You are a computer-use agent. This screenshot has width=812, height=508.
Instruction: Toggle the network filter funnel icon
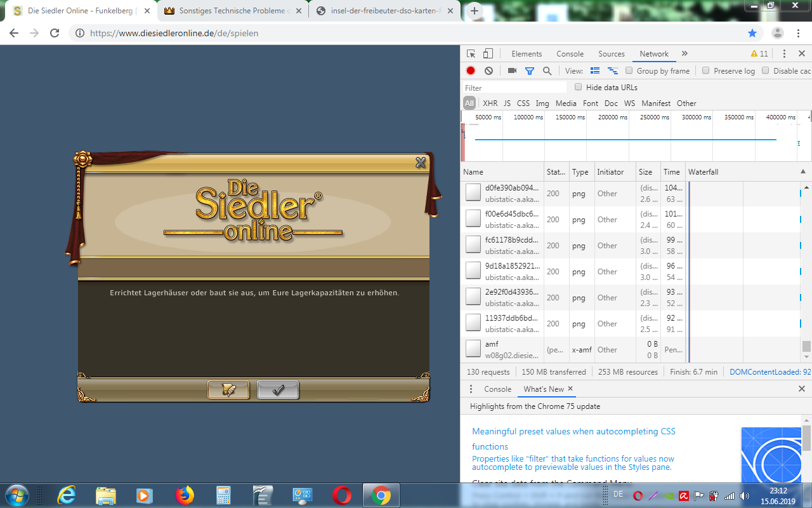[530, 71]
